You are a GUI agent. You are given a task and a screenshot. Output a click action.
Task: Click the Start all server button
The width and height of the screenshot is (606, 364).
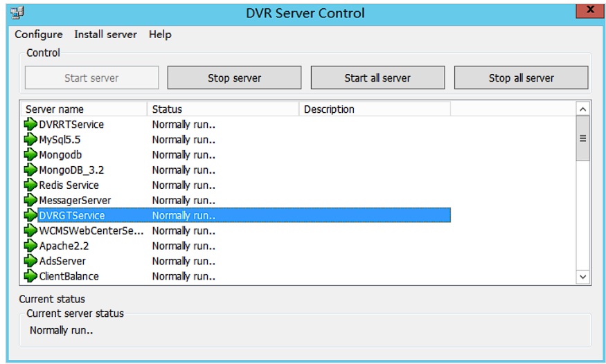point(377,78)
